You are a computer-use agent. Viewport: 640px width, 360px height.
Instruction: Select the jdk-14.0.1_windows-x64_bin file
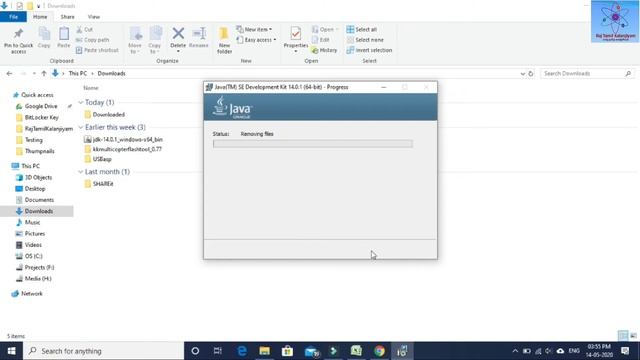pos(123,140)
